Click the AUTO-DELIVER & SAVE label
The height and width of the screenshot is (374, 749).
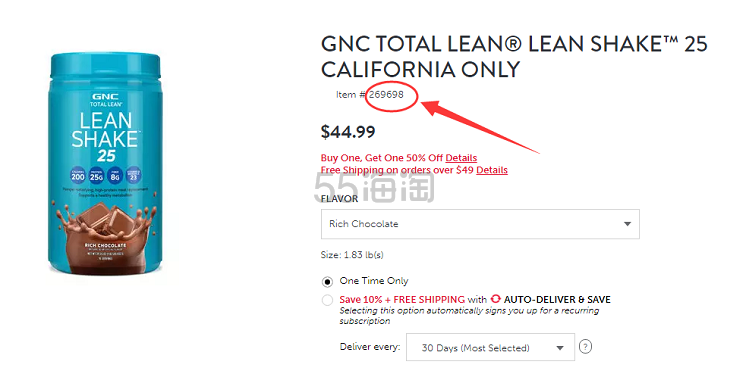click(557, 300)
